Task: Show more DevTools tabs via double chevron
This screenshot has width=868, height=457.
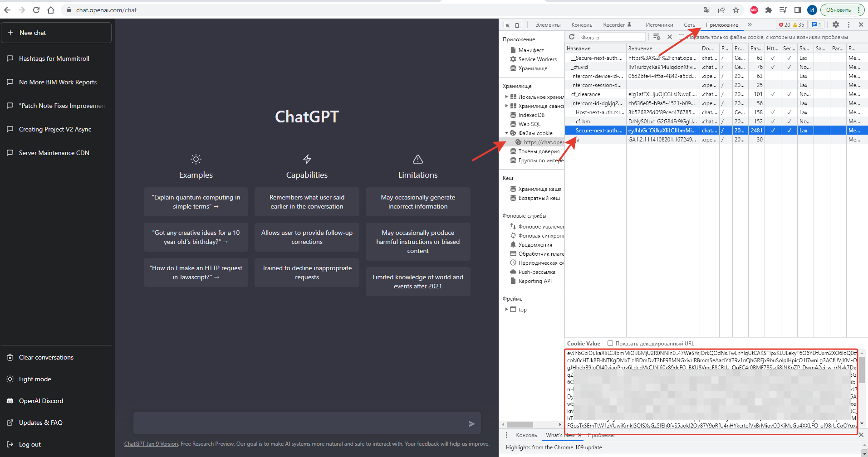Action: pyautogui.click(x=750, y=24)
